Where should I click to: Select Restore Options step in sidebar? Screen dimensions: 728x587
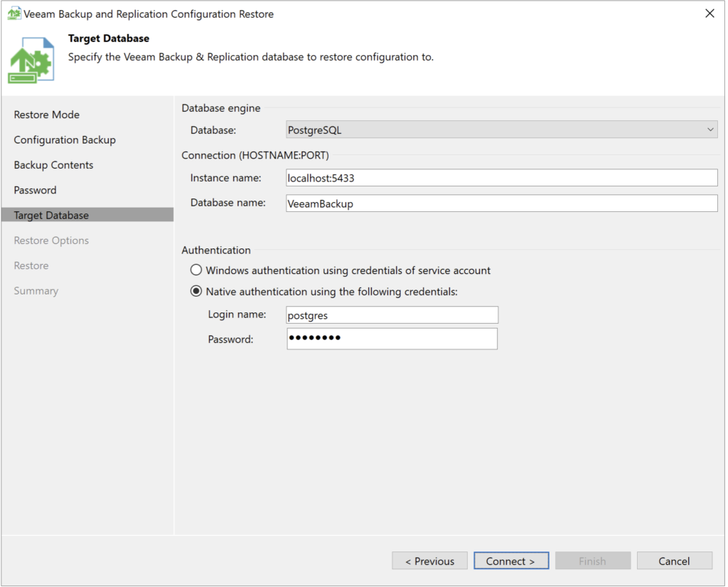click(51, 240)
